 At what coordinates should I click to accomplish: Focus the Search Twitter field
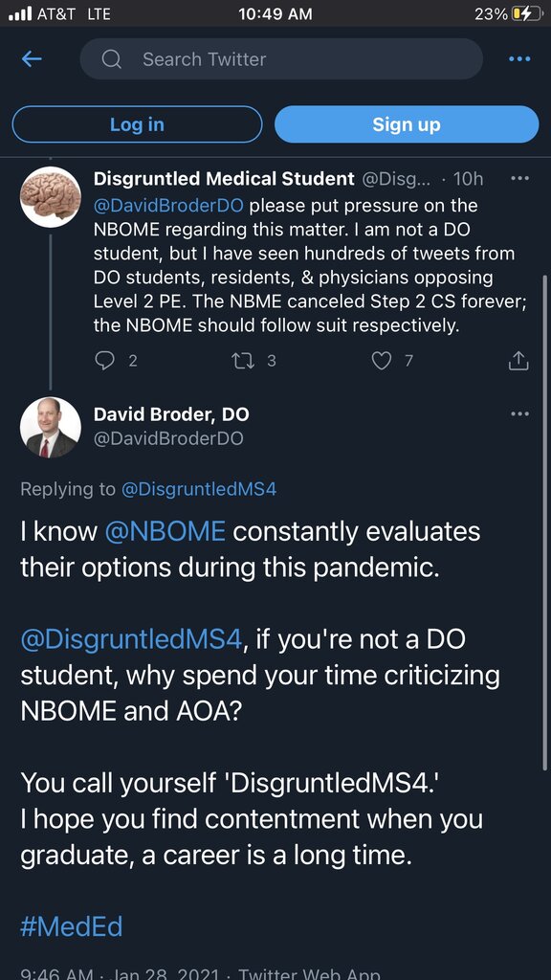[281, 58]
